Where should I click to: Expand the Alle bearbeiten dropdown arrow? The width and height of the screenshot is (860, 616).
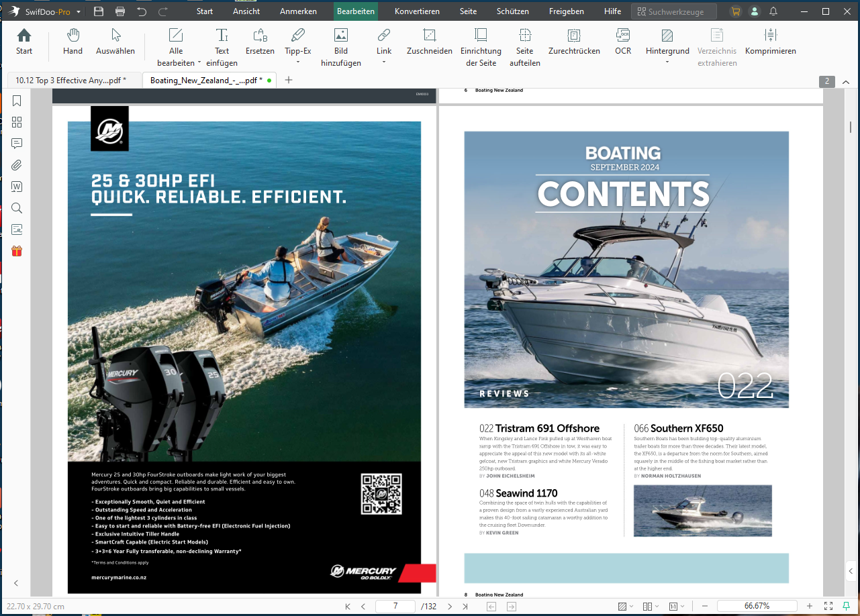point(199,63)
